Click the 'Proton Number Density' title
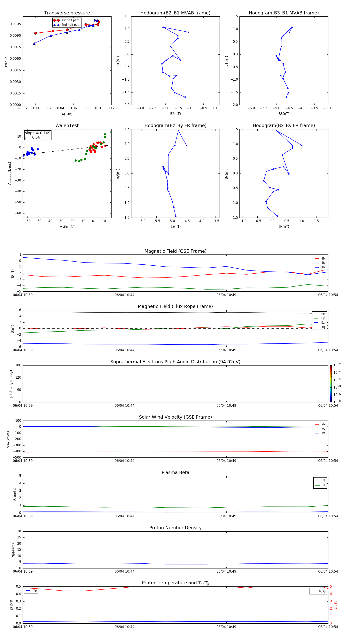Screen dimensions: 351x644 [x=175, y=528]
